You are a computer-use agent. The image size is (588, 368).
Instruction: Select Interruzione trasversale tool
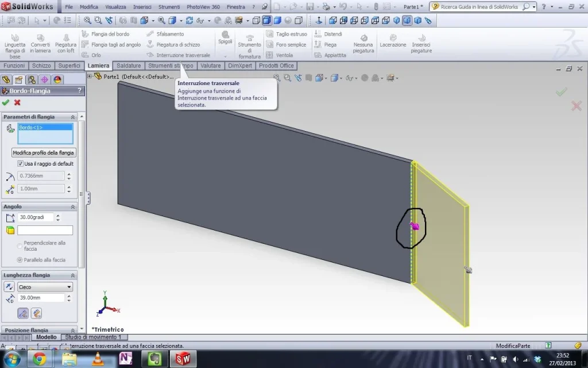click(x=178, y=55)
